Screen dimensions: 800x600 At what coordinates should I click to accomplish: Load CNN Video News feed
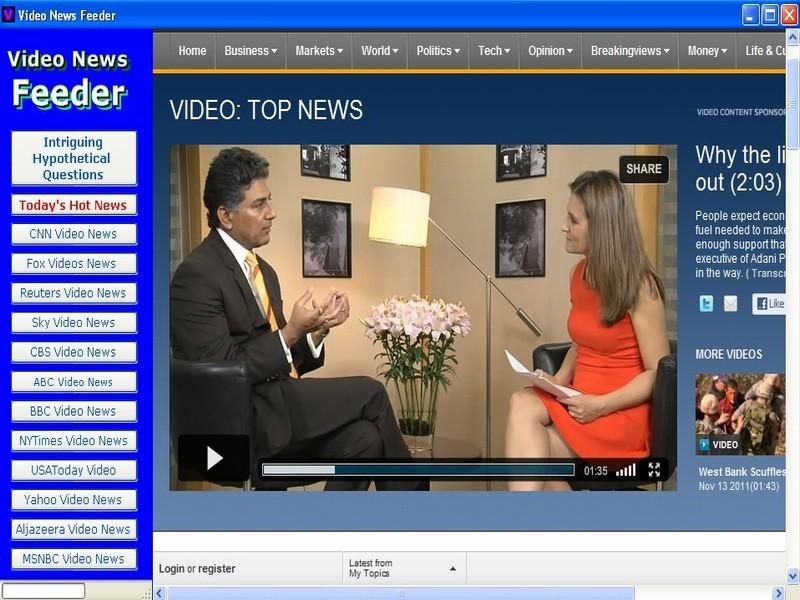[73, 234]
